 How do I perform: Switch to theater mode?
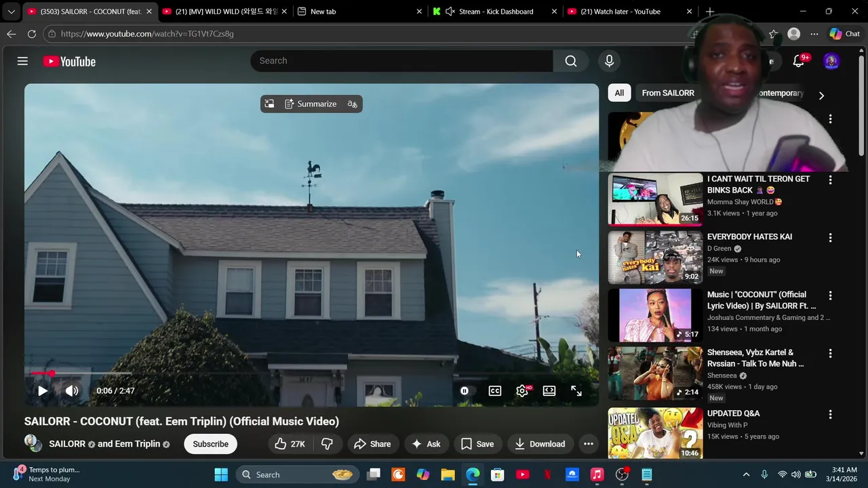coord(549,390)
